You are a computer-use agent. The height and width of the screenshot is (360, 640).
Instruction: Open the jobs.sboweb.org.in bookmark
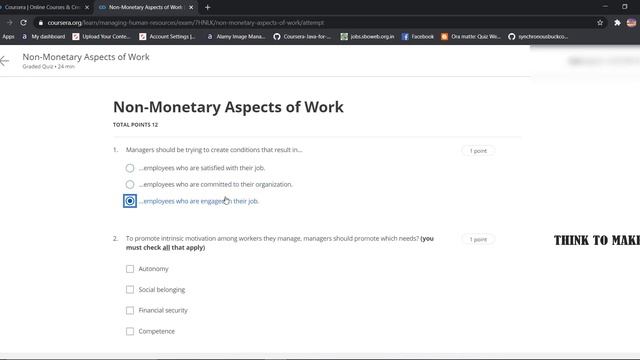367,37
